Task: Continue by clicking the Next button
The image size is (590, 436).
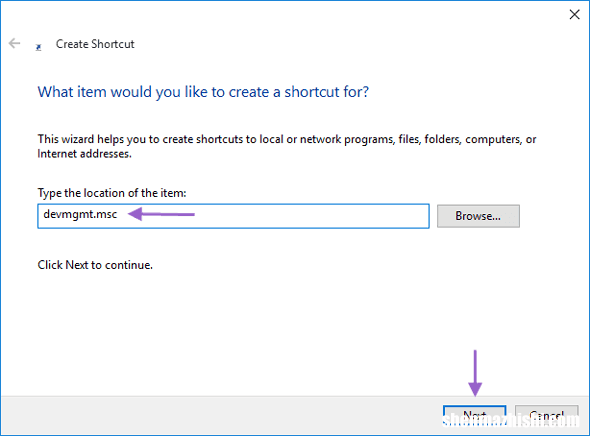Action: [x=474, y=416]
